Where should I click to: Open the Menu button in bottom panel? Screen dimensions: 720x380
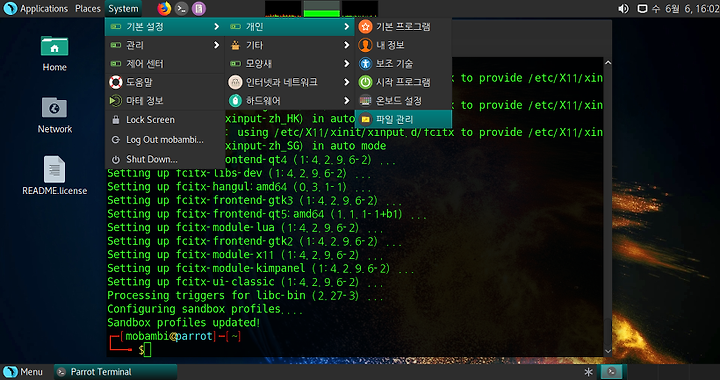pyautogui.click(x=23, y=372)
